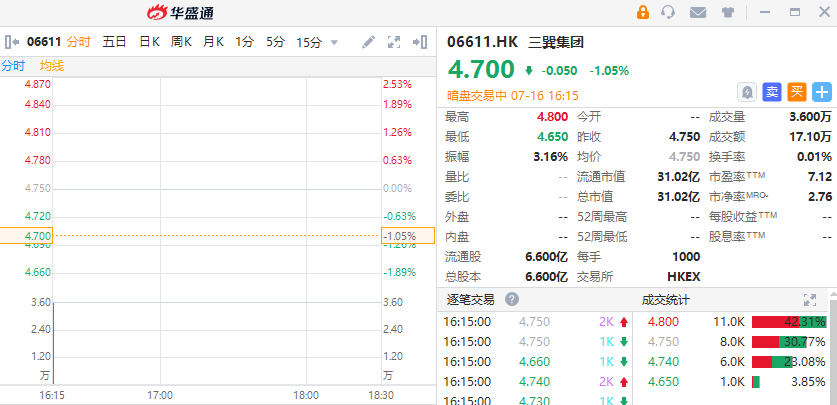Open customer service headset icon
Screen dimensions: 837x405
tap(669, 12)
